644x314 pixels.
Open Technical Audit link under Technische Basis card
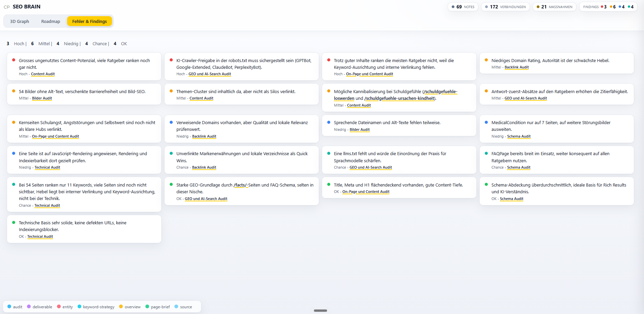pos(40,237)
